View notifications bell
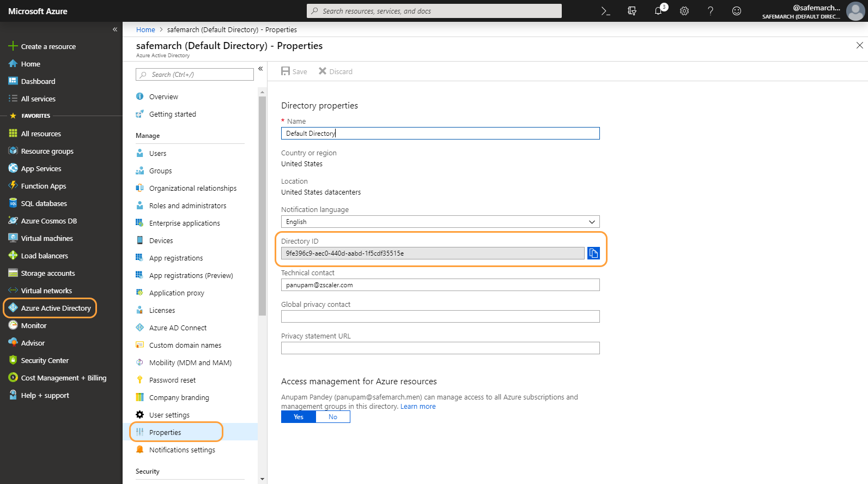This screenshot has height=484, width=868. click(x=659, y=10)
